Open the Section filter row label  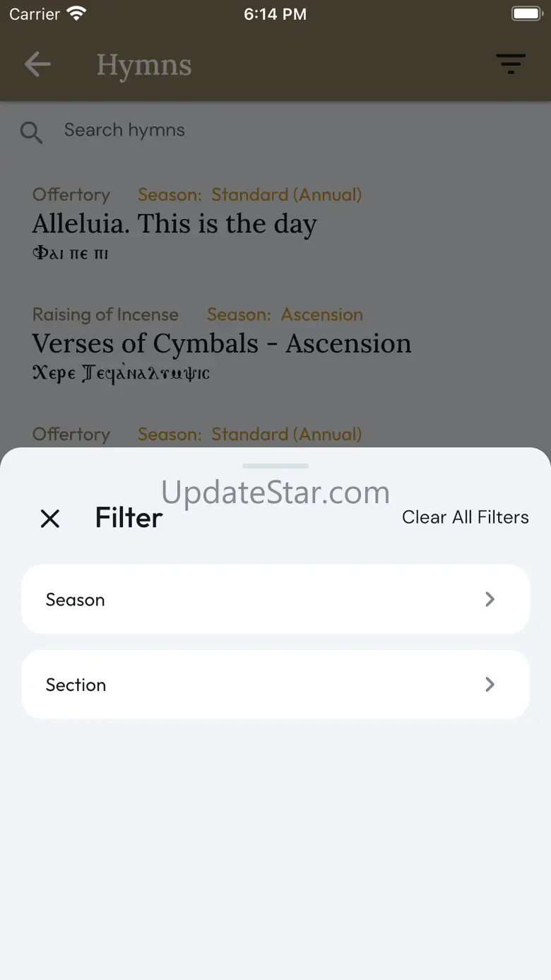(x=76, y=685)
